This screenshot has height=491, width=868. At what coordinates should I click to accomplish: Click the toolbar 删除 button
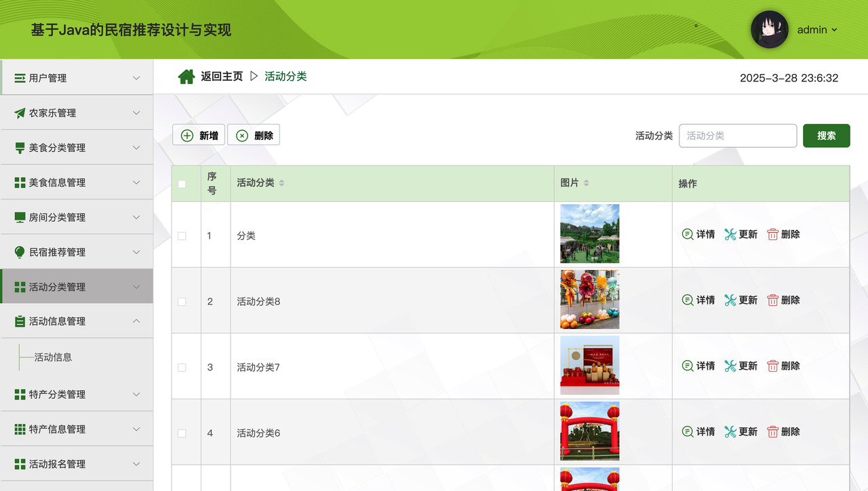(x=254, y=135)
